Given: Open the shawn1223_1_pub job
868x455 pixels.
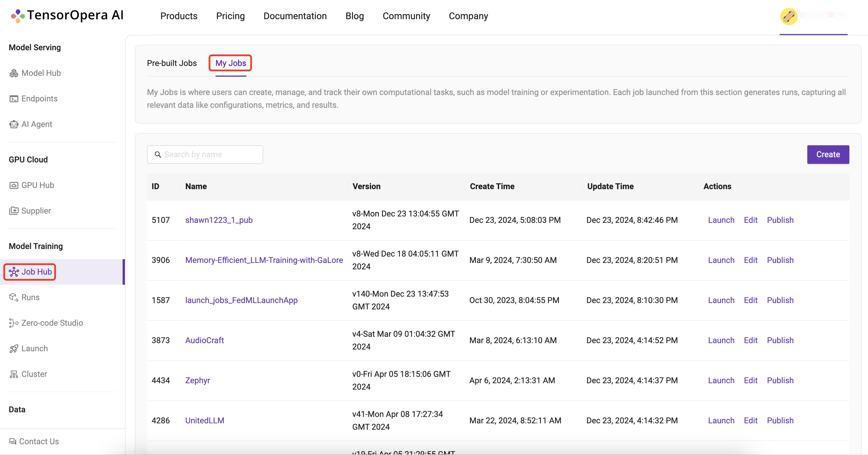Looking at the screenshot, I should click(219, 220).
